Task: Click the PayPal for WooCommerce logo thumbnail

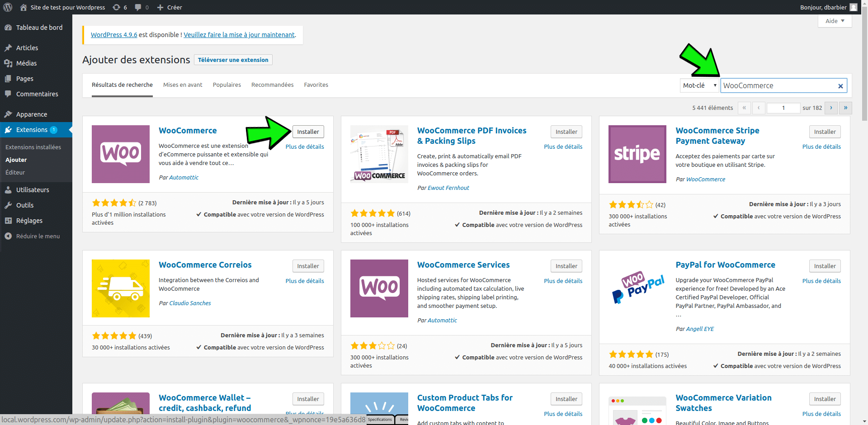Action: coord(637,288)
